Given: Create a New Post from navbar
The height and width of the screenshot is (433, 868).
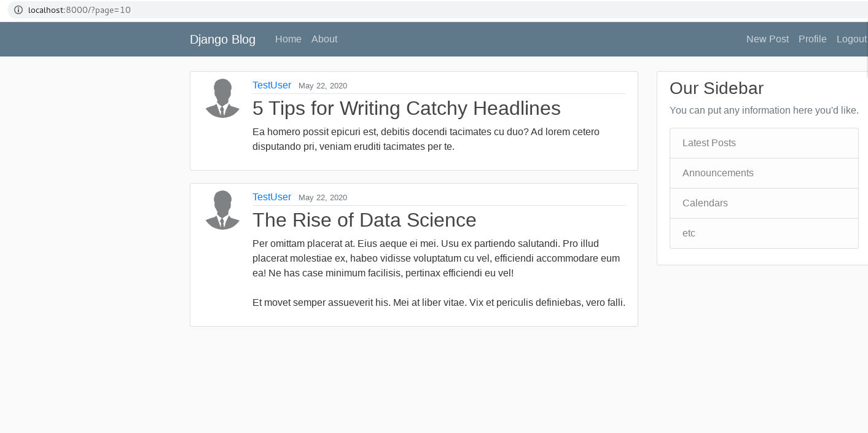Looking at the screenshot, I should coord(767,39).
